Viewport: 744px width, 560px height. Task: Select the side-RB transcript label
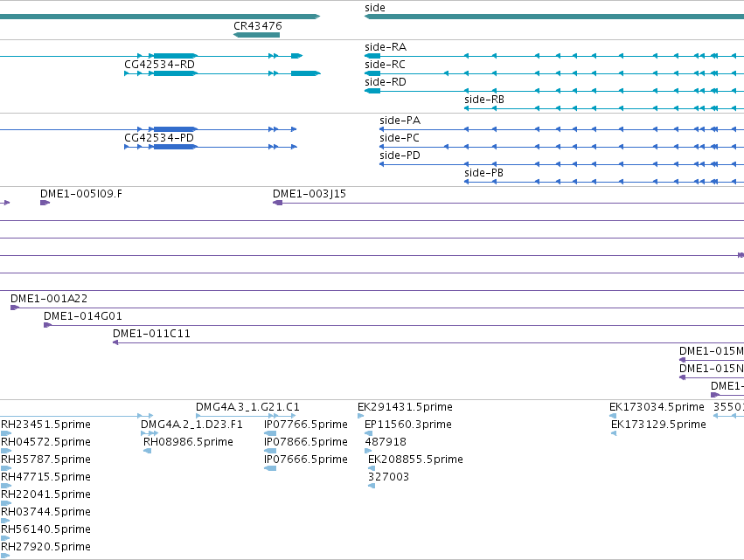pos(484,100)
